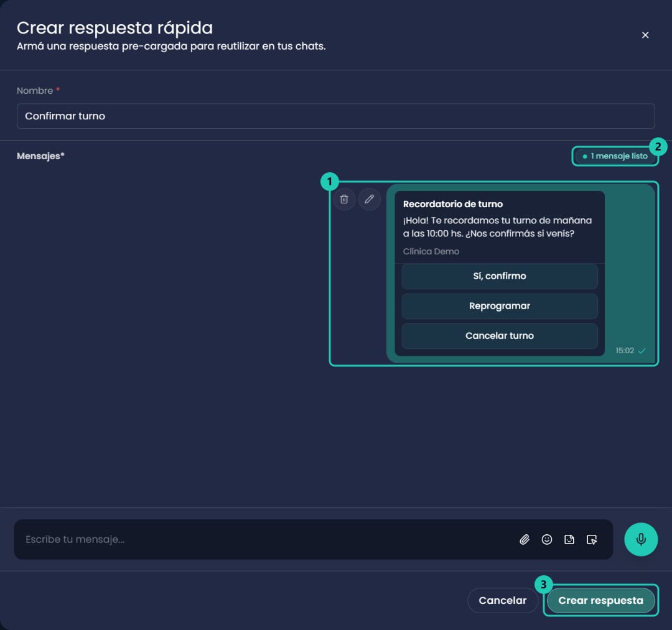Click the Cancelar button
Image resolution: width=672 pixels, height=630 pixels.
coord(503,600)
